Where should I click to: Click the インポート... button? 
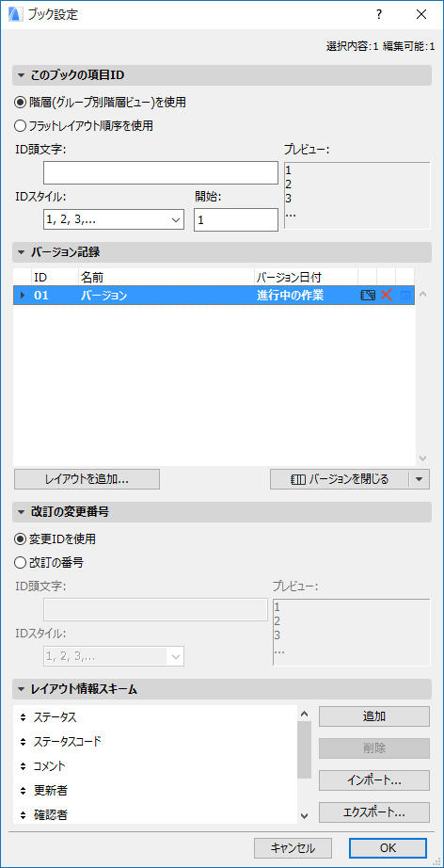pyautogui.click(x=374, y=780)
